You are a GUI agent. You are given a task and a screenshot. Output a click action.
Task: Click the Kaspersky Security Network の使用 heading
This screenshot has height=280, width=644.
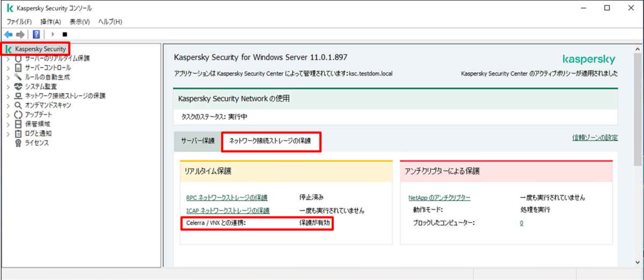point(234,99)
